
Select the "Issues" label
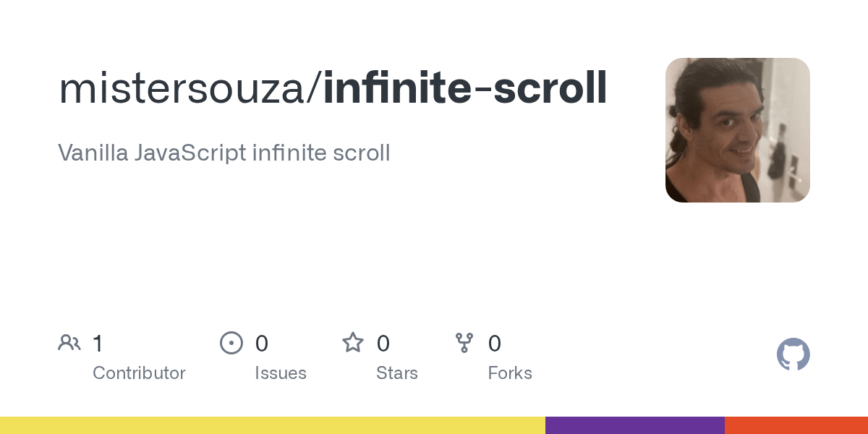pos(281,373)
